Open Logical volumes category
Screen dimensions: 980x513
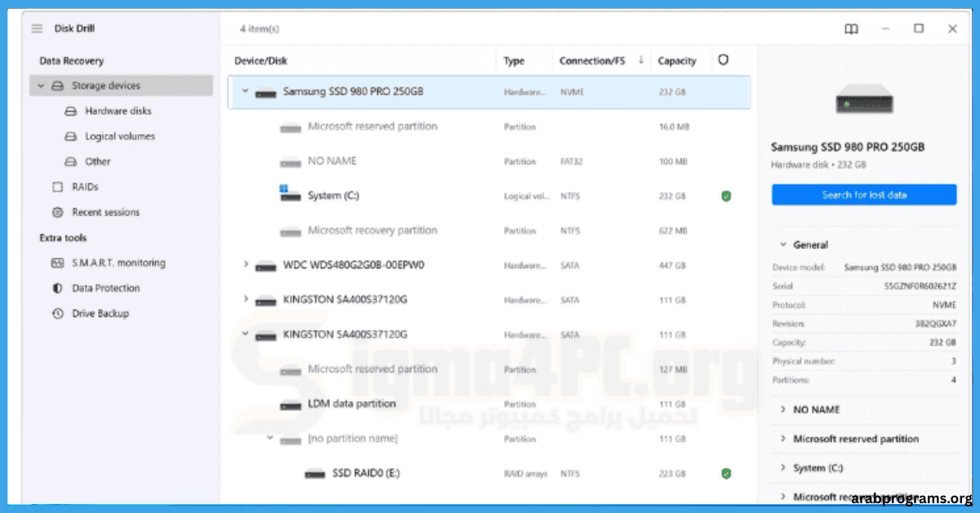(x=120, y=136)
